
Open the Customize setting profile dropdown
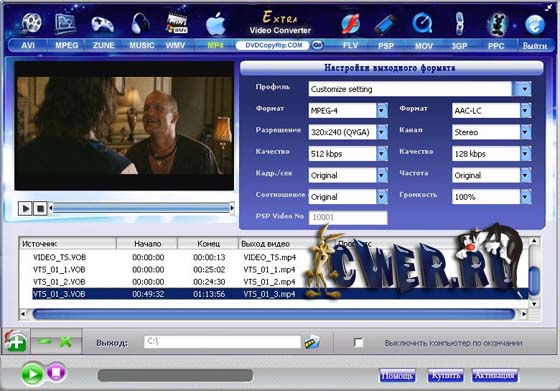pyautogui.click(x=523, y=89)
